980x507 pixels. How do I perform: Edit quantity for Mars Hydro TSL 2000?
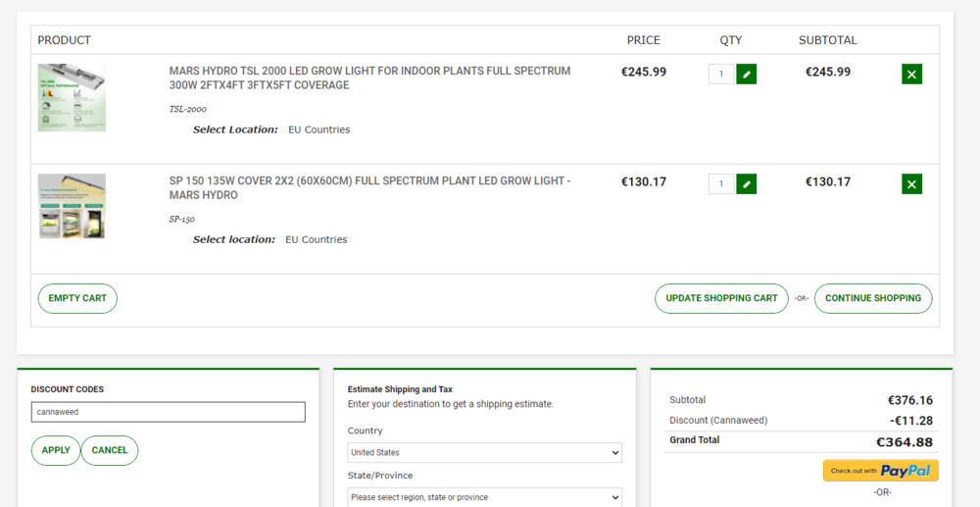(746, 74)
